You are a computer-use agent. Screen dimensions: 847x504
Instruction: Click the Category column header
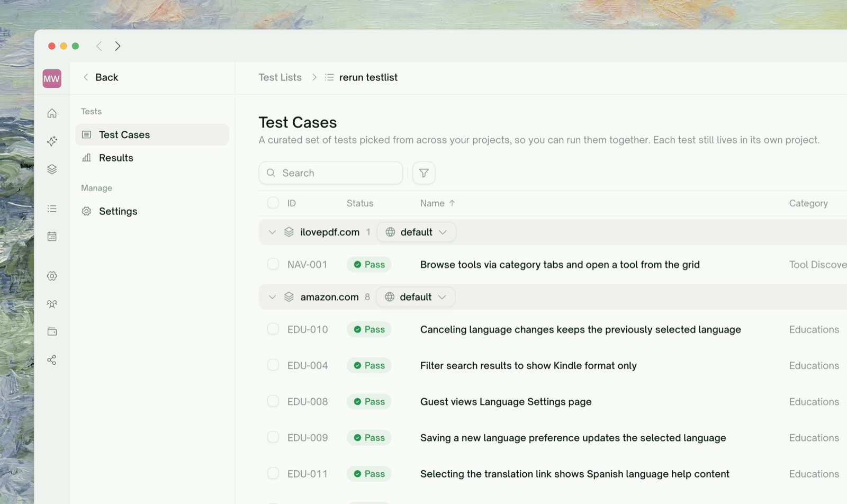click(808, 203)
